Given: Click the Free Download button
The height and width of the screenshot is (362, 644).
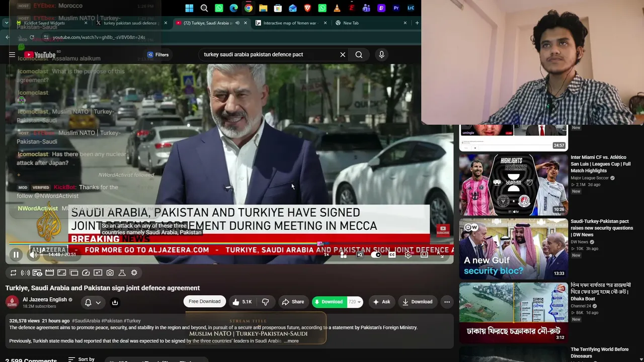Looking at the screenshot, I should 204,302.
